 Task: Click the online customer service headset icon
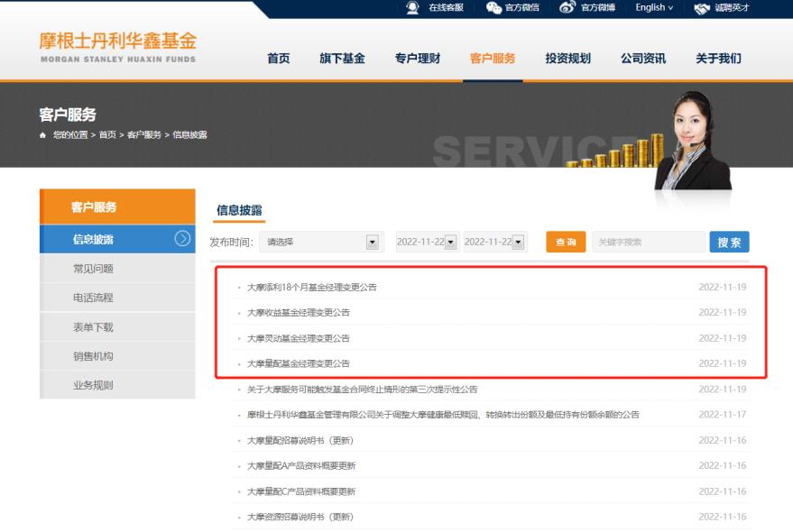tap(412, 8)
